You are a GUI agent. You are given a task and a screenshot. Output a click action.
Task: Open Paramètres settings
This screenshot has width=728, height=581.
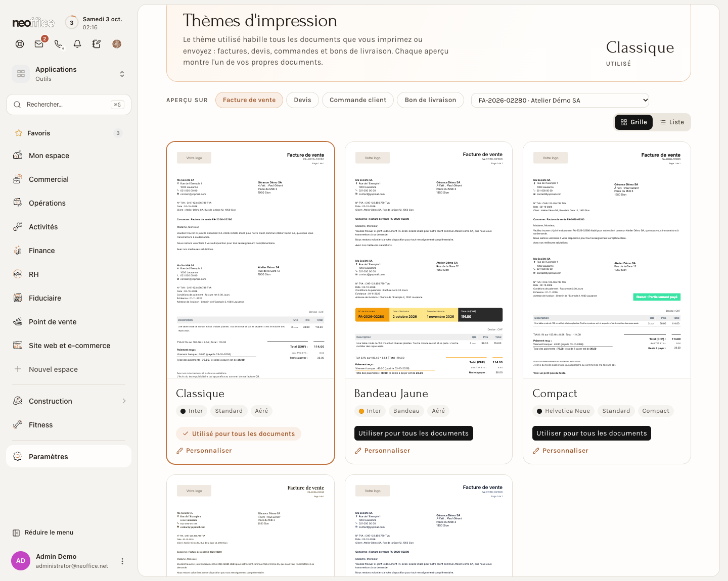click(69, 456)
